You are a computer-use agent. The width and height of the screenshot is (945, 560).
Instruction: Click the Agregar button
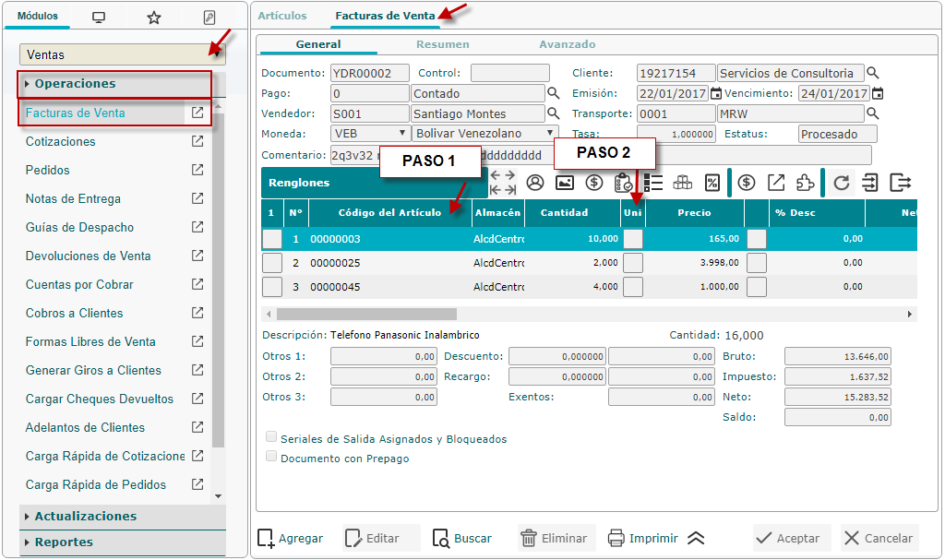(290, 538)
